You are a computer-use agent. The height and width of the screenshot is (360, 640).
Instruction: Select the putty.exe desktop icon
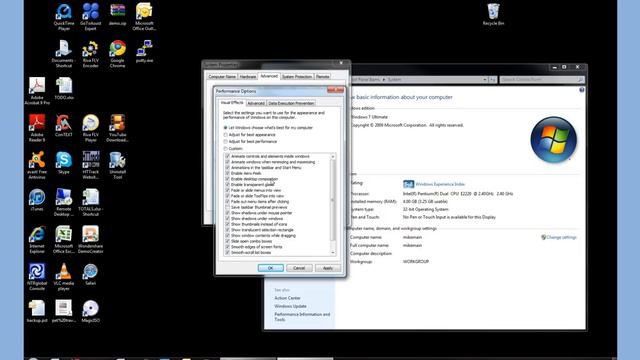click(144, 51)
